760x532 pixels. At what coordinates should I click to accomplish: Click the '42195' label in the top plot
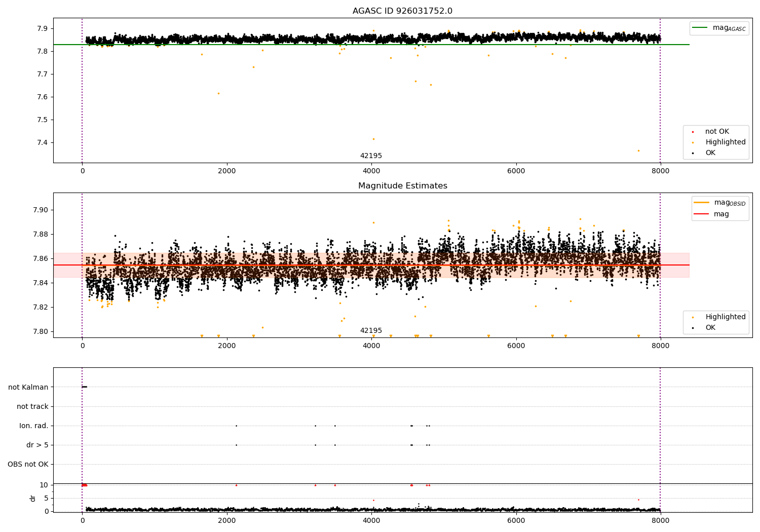point(371,156)
